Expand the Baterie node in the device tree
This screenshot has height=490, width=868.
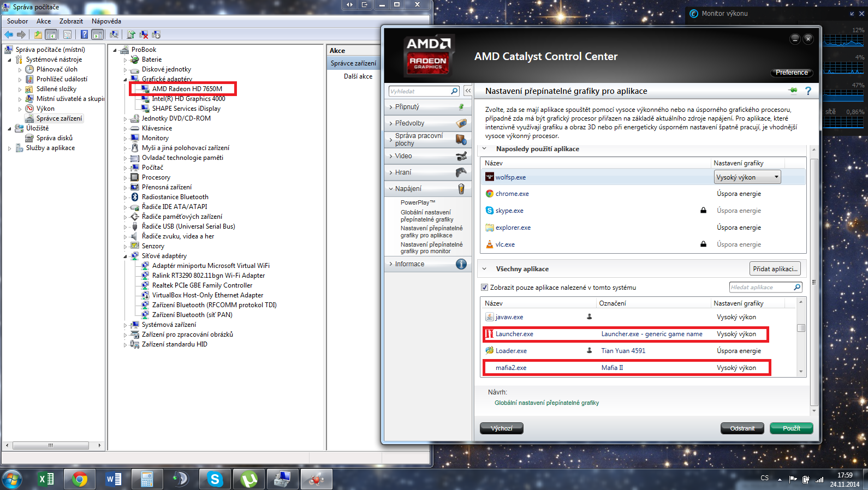pyautogui.click(x=125, y=60)
